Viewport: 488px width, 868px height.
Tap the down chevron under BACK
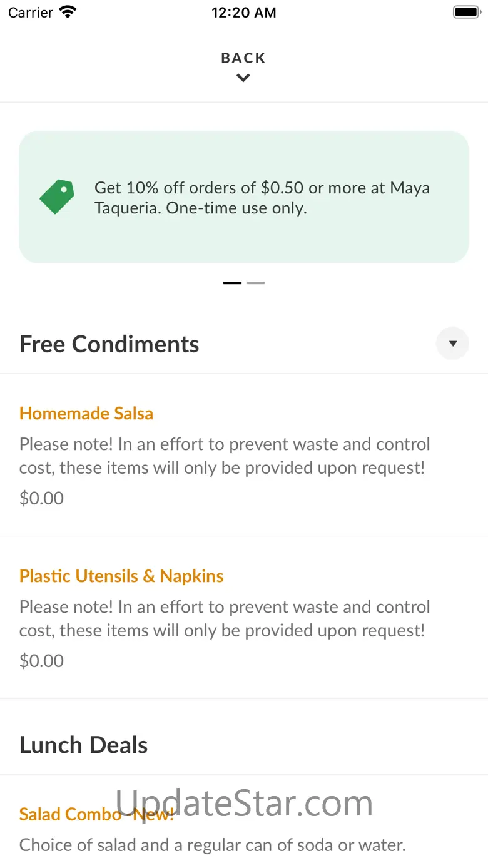coord(243,78)
